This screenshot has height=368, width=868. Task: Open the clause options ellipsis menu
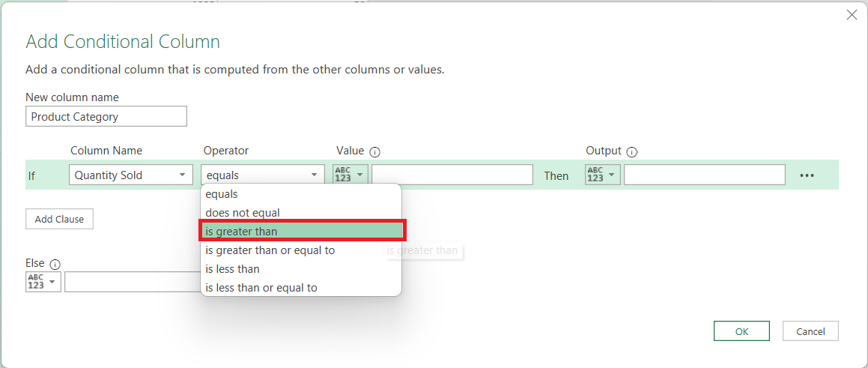(807, 175)
